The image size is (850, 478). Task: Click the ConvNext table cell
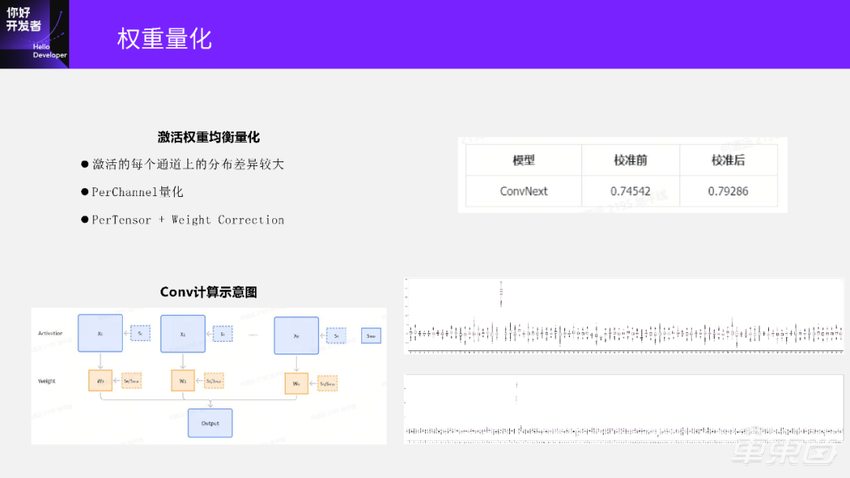coord(524,190)
